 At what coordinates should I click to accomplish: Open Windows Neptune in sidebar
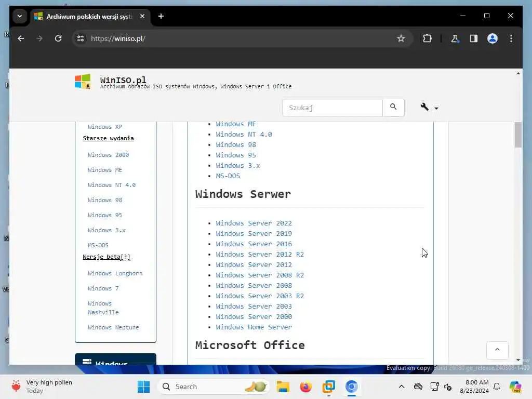tap(113, 327)
